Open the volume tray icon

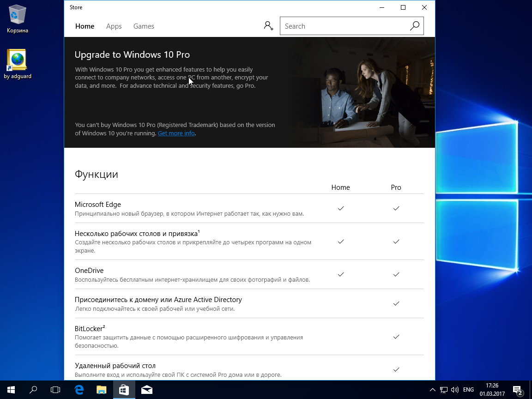point(454,390)
